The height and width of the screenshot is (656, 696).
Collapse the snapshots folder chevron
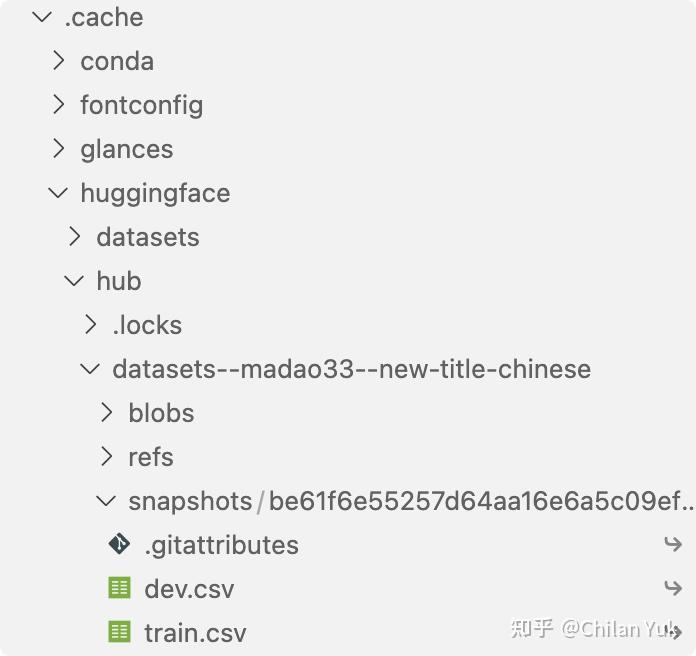[105, 501]
